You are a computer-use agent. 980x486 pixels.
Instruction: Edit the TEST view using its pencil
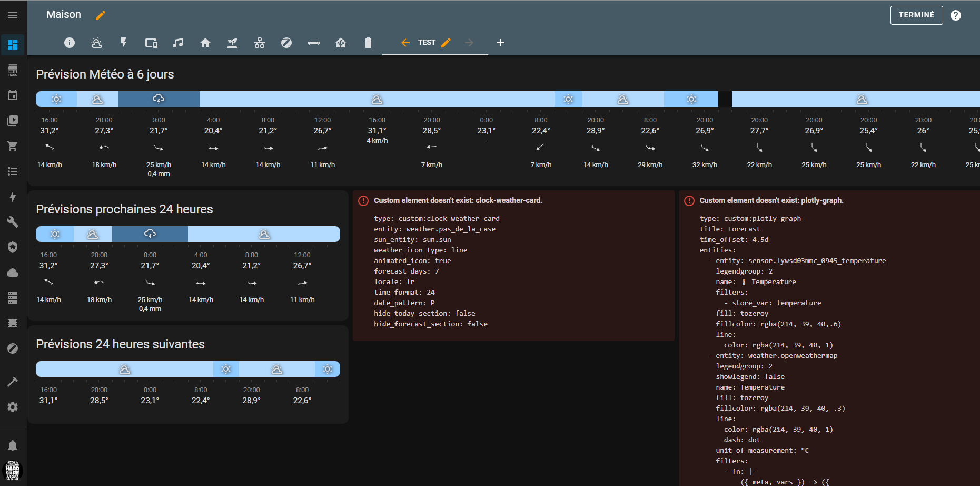[446, 43]
